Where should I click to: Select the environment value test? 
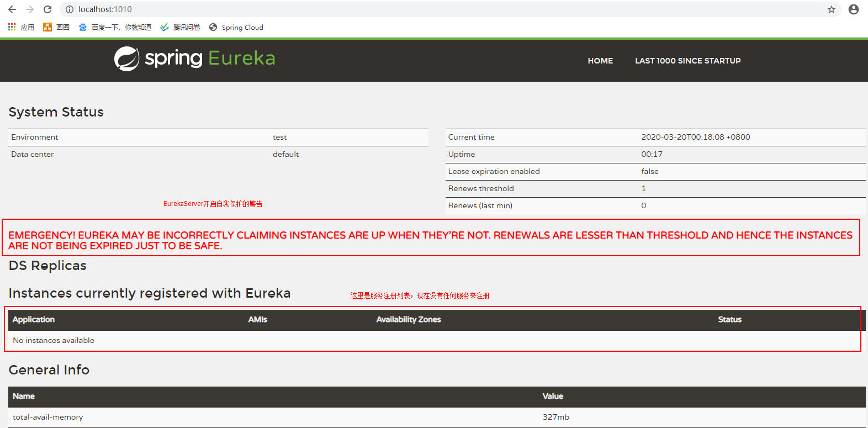(x=280, y=137)
